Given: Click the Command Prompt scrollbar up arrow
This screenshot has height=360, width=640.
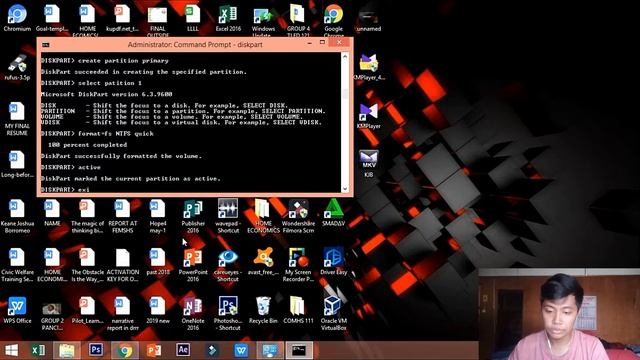Looking at the screenshot, I should [345, 56].
